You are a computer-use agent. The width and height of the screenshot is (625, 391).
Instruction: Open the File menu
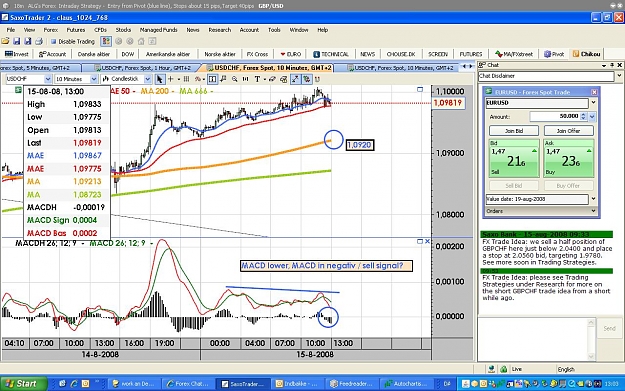11,30
